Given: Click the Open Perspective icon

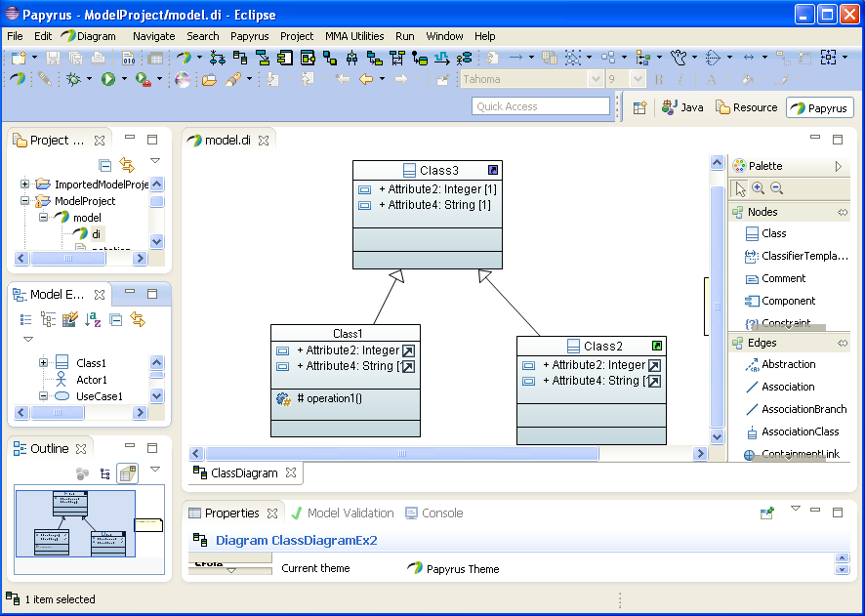Looking at the screenshot, I should pos(639,107).
